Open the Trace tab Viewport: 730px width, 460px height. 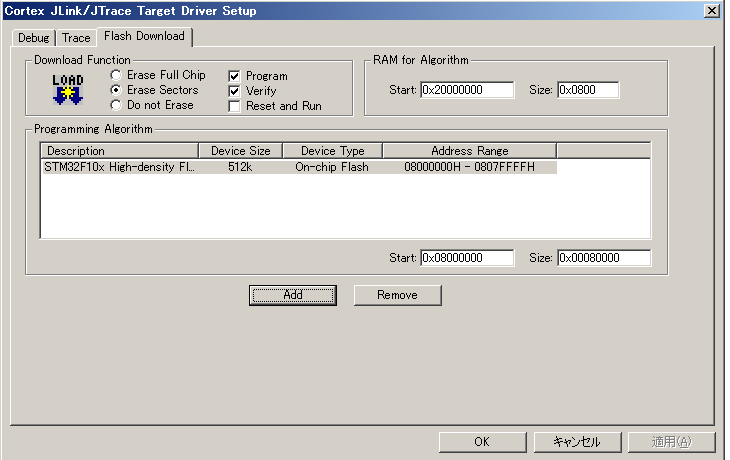76,38
